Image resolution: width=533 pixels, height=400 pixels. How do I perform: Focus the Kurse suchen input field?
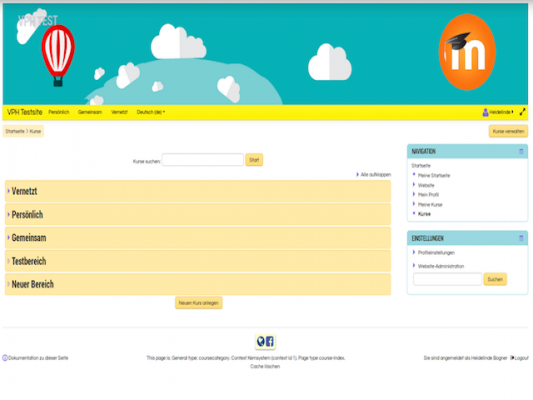pos(203,160)
